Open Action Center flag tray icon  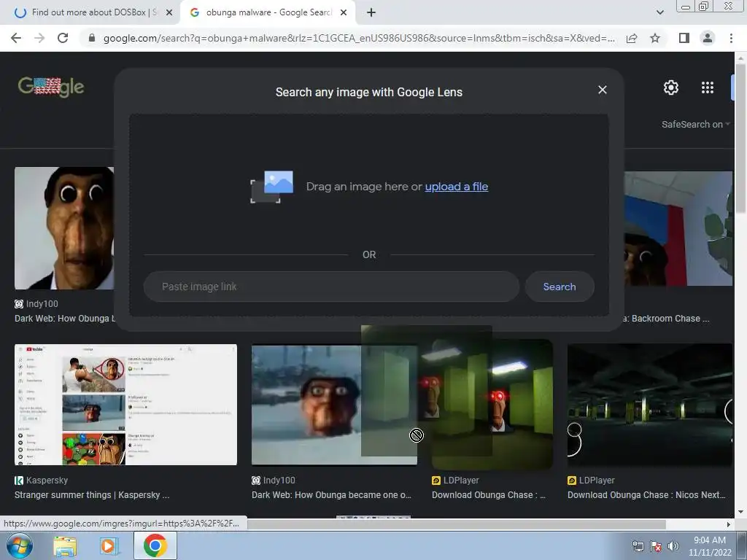point(656,547)
